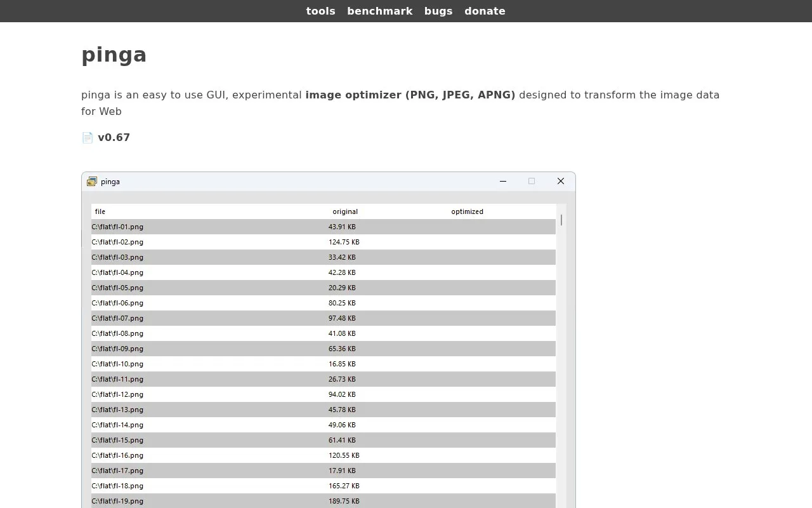The width and height of the screenshot is (812, 508).
Task: Close the pinga window
Action: point(561,181)
